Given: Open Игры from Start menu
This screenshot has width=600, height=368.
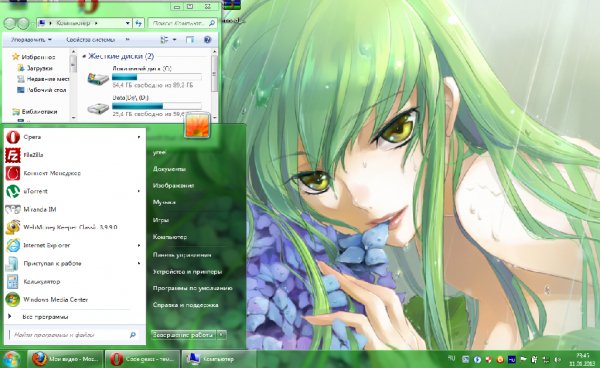Looking at the screenshot, I should (x=161, y=220).
